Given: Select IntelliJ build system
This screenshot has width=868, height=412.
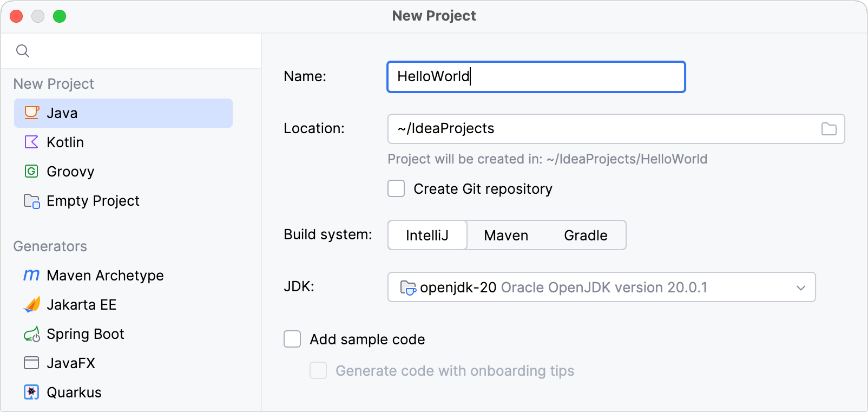Looking at the screenshot, I should (x=428, y=235).
